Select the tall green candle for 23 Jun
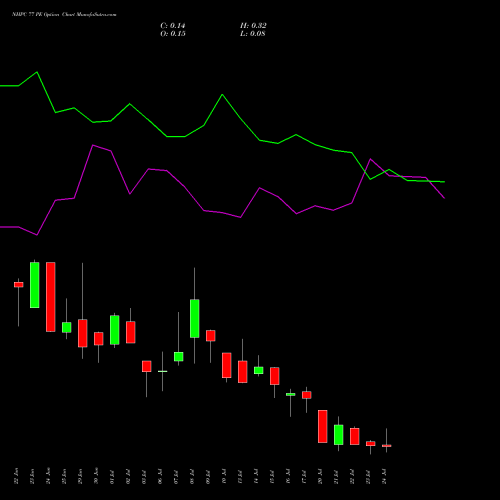500x500 pixels. click(35, 285)
